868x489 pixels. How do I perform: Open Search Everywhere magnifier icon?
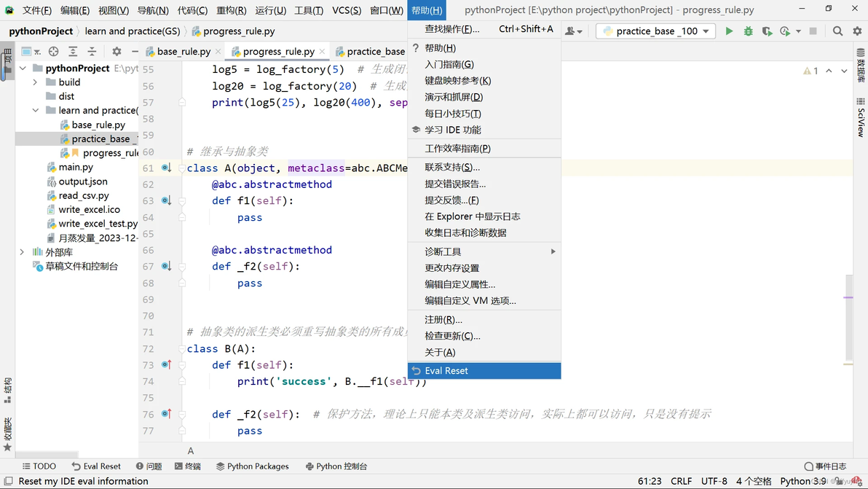(837, 31)
